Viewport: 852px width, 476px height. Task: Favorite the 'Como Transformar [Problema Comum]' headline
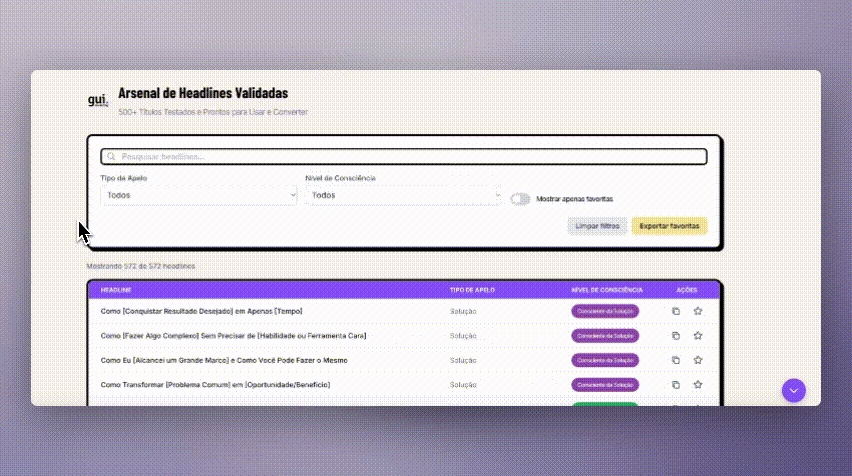click(698, 385)
